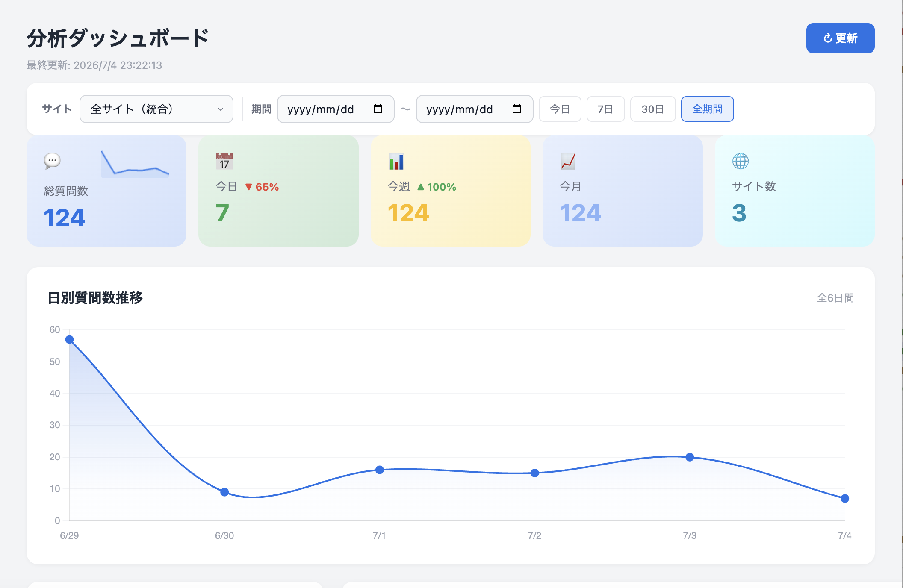Click the 日別質問数推移 chart title

pos(95,298)
